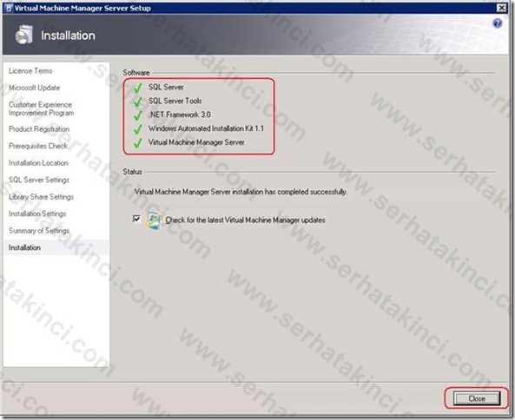Open the Prerequisites Check step
The image size is (515, 420).
coord(38,146)
